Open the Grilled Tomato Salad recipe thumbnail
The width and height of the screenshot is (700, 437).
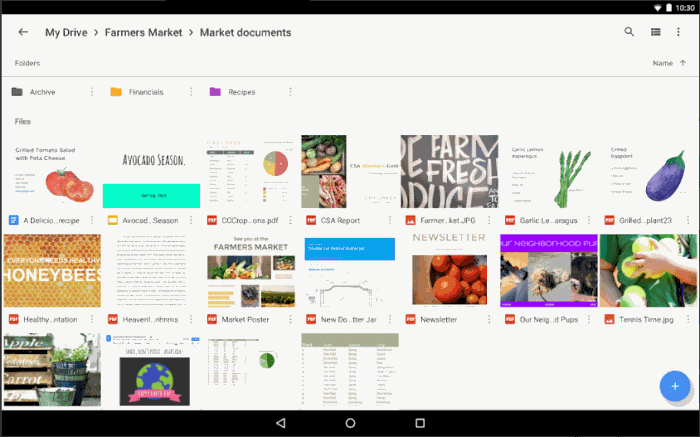[x=52, y=171]
